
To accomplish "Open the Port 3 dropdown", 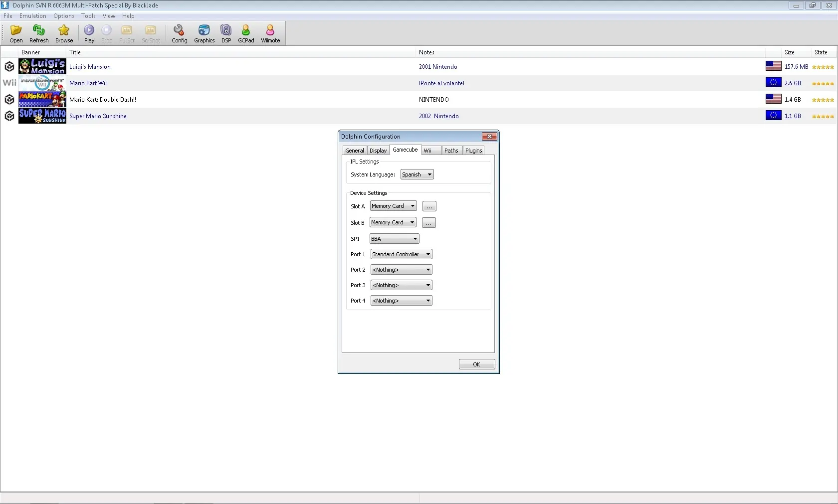I will pos(401,285).
